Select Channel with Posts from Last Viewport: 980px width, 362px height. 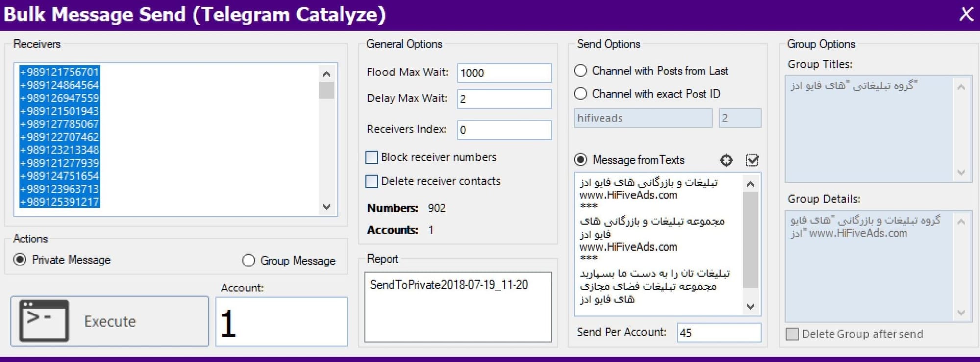581,71
